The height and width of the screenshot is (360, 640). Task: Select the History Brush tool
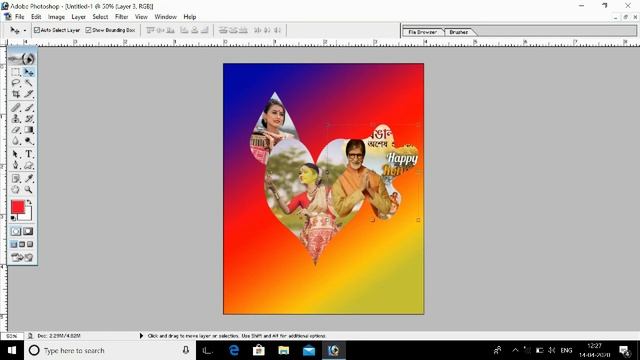click(x=29, y=119)
